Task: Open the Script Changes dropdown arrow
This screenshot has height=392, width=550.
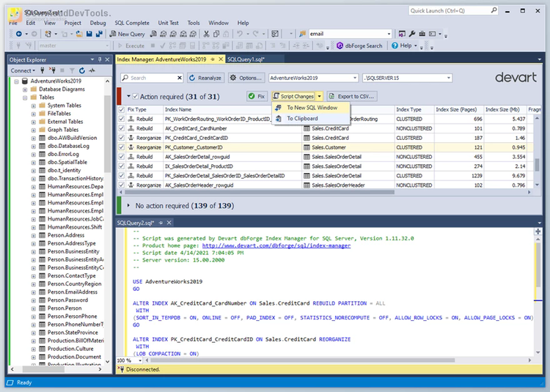Action: click(x=319, y=96)
